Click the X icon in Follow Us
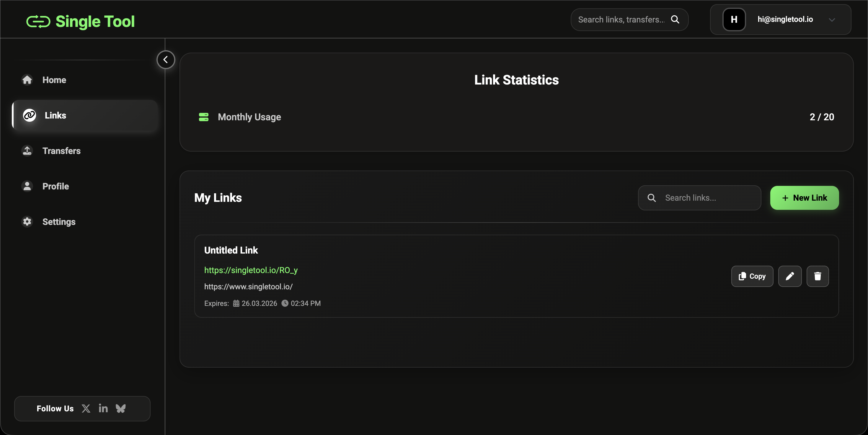 (86, 408)
